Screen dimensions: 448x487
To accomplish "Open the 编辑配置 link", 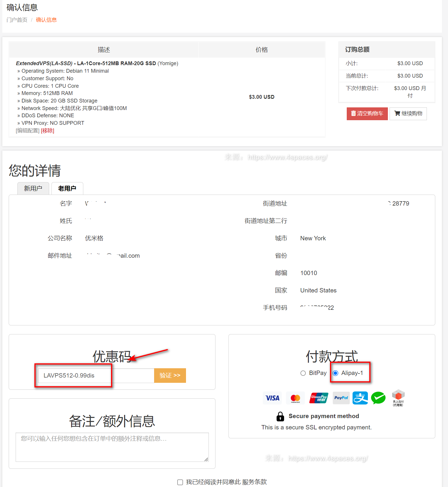I will [x=27, y=131].
